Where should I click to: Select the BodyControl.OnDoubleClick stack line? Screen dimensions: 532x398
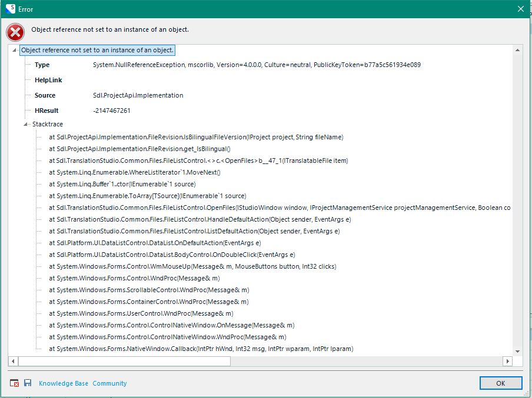[172, 255]
